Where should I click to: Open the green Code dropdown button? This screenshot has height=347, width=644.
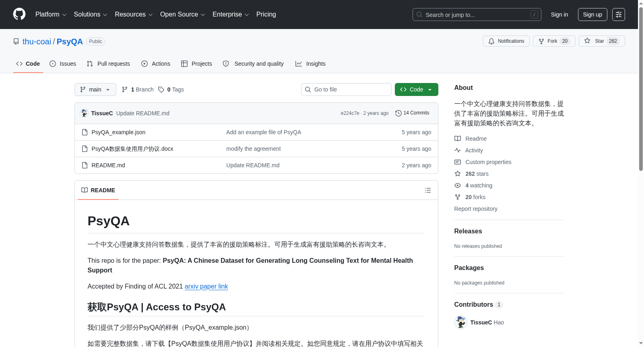pyautogui.click(x=417, y=89)
